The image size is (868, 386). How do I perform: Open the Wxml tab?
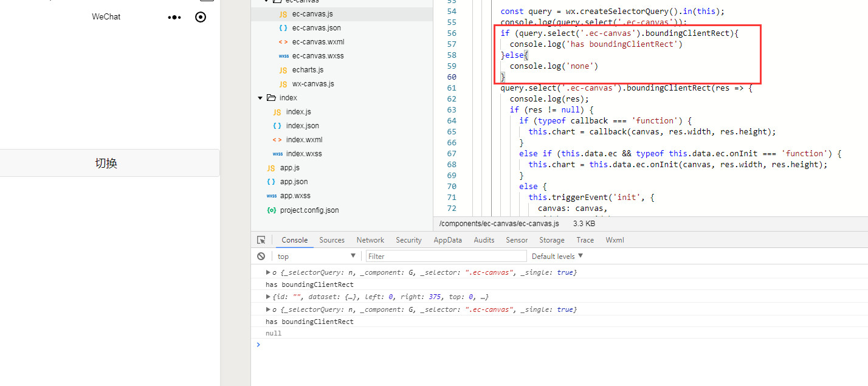pos(615,240)
